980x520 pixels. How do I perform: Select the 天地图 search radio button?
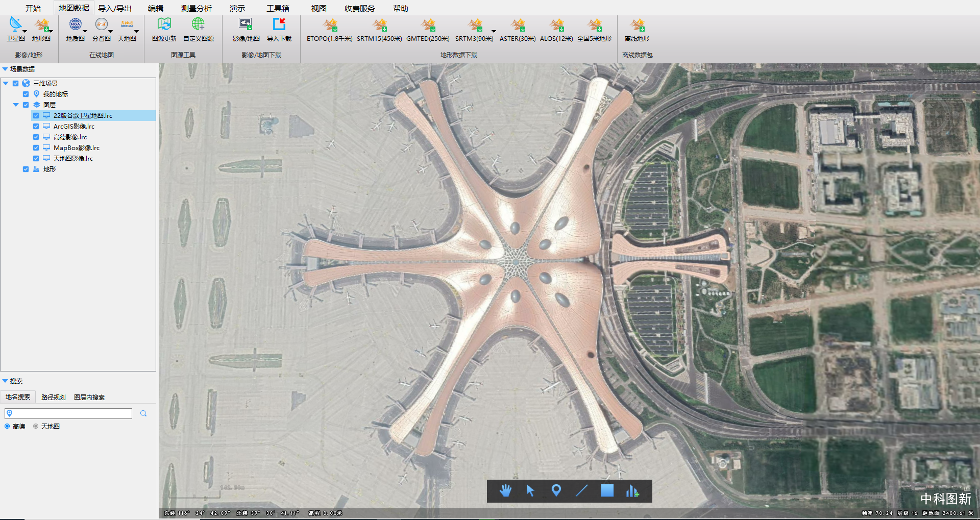click(36, 427)
